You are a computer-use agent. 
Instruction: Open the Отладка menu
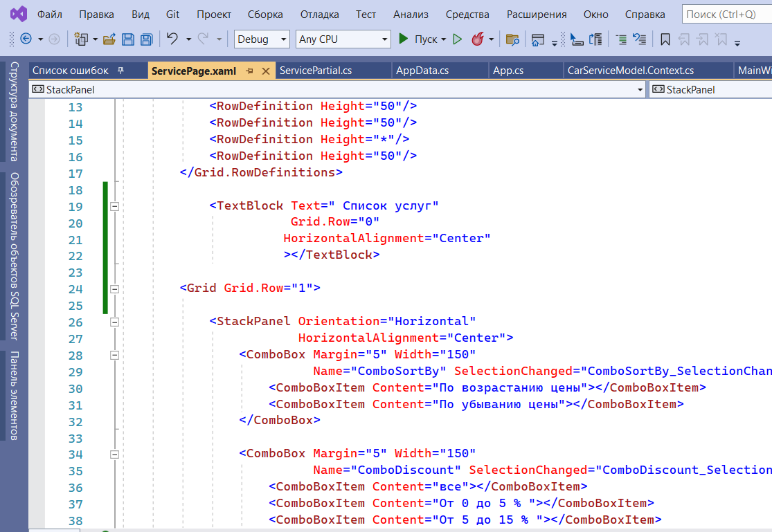tap(320, 15)
